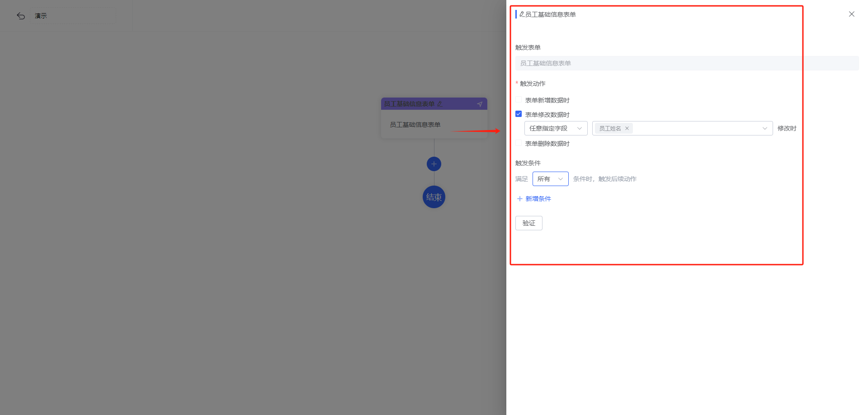Click the 新增条件 link
Image resolution: width=868 pixels, height=415 pixels.
538,199
